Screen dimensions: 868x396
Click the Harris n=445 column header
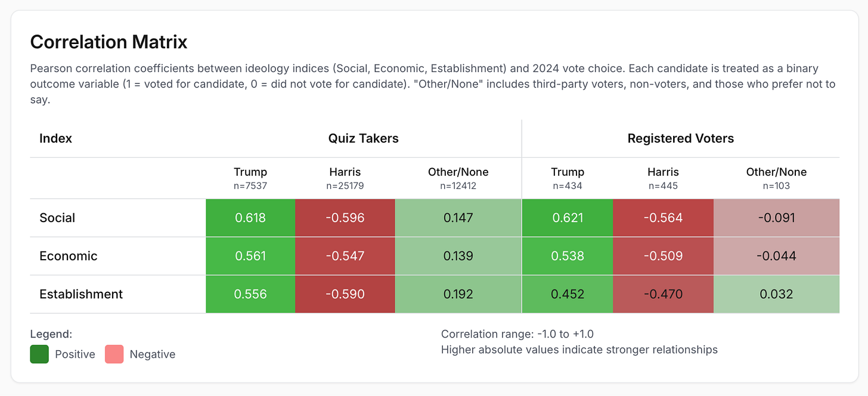(662, 178)
